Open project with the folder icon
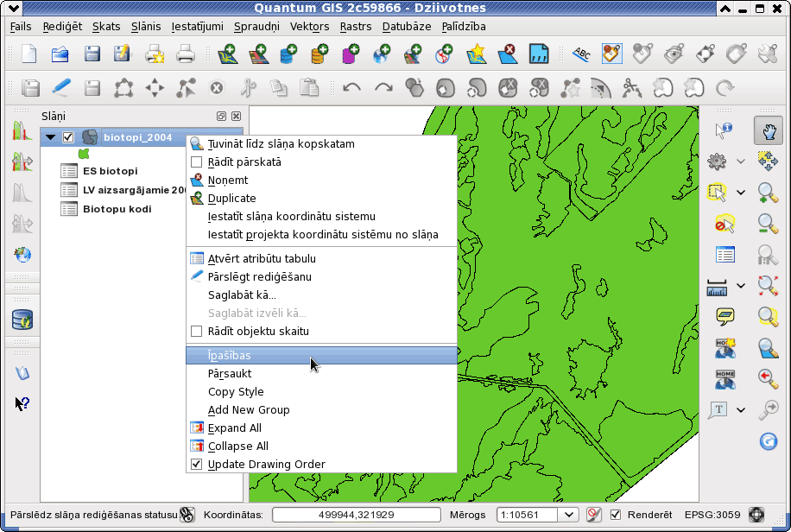 point(60,54)
